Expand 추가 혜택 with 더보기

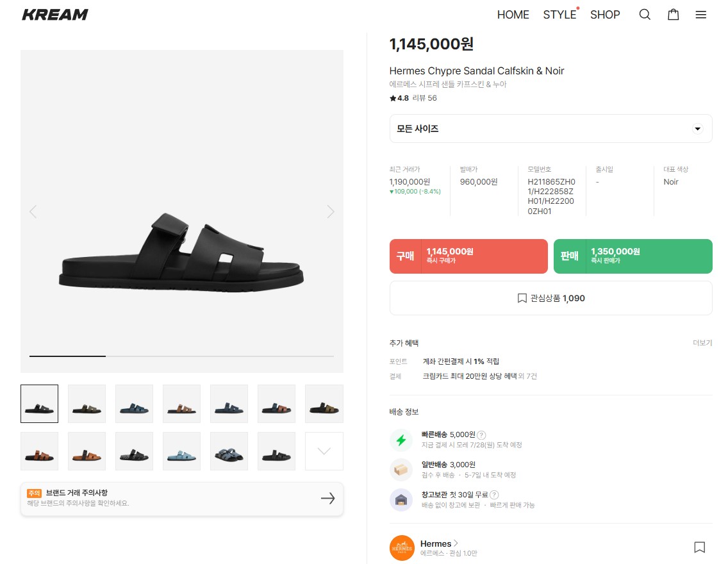(x=702, y=343)
